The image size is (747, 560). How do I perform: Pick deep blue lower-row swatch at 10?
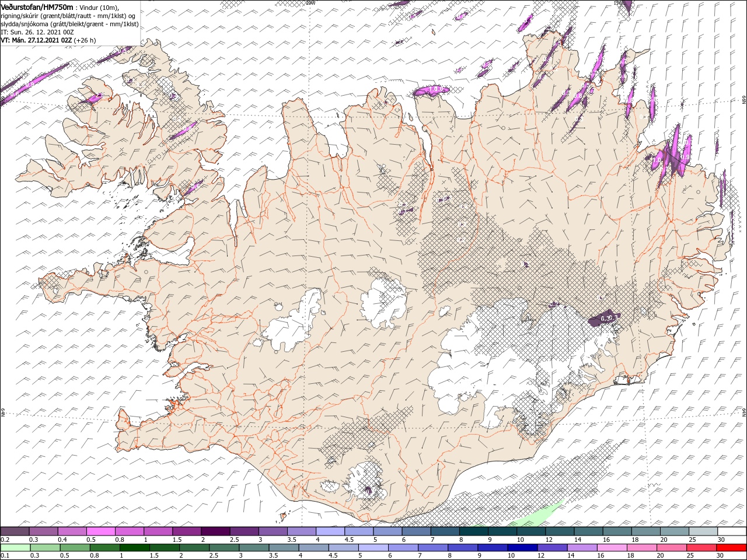click(522, 548)
